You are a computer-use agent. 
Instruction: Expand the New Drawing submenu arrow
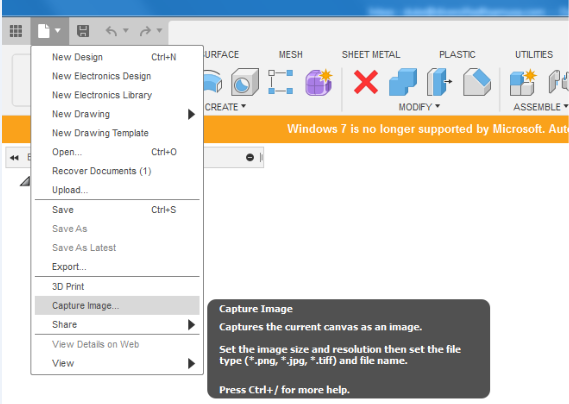pyautogui.click(x=191, y=114)
